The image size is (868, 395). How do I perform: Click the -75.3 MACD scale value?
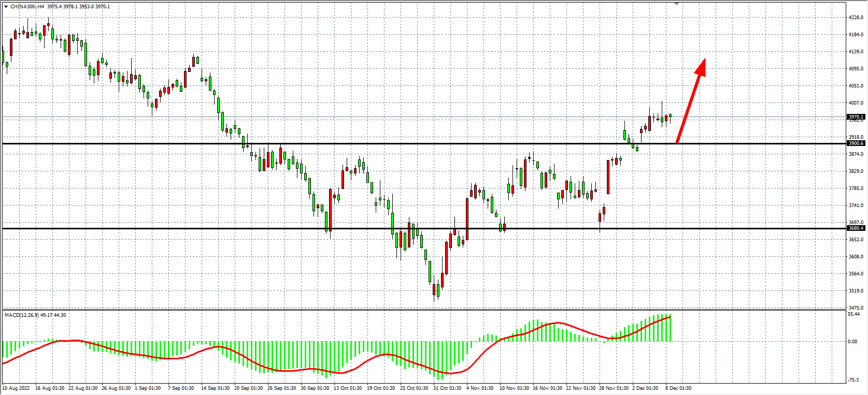(x=853, y=380)
